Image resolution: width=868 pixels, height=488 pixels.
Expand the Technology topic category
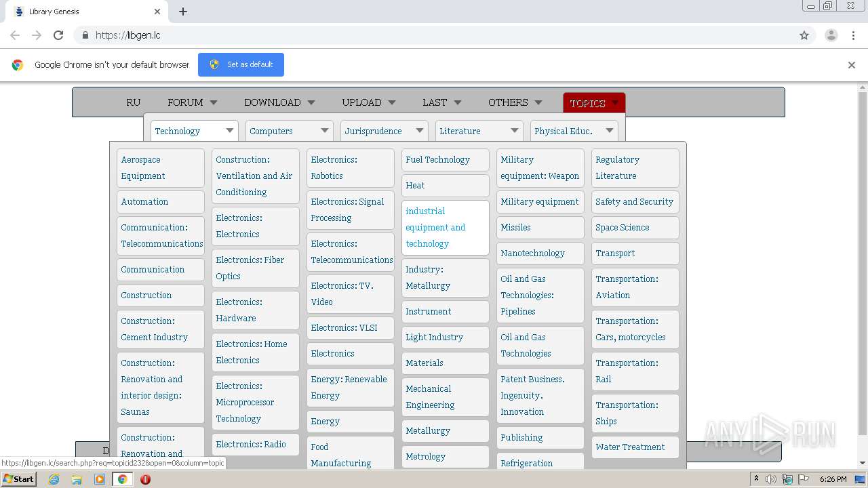point(195,131)
